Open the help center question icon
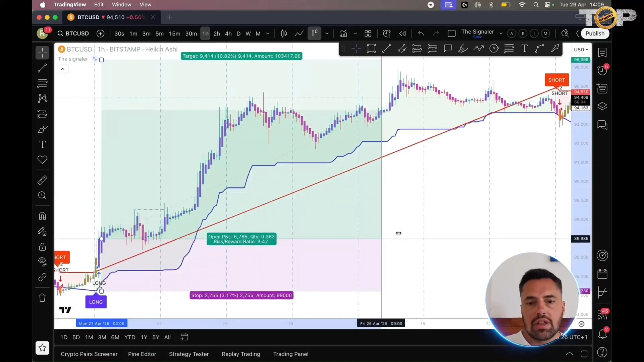The height and width of the screenshot is (362, 644). [x=602, y=352]
